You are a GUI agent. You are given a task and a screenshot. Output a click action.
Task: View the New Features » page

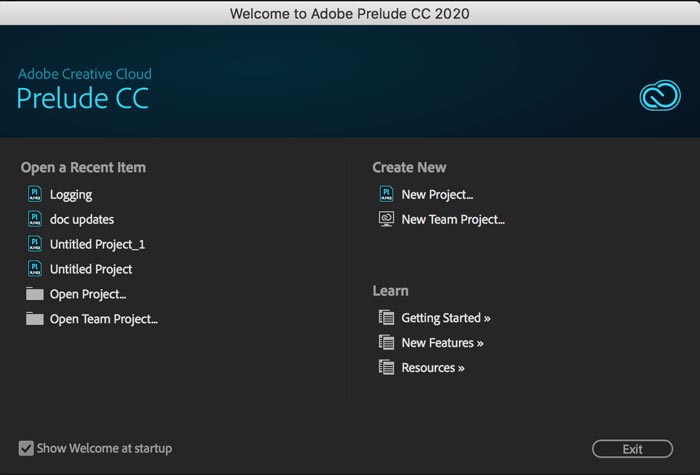click(x=442, y=343)
